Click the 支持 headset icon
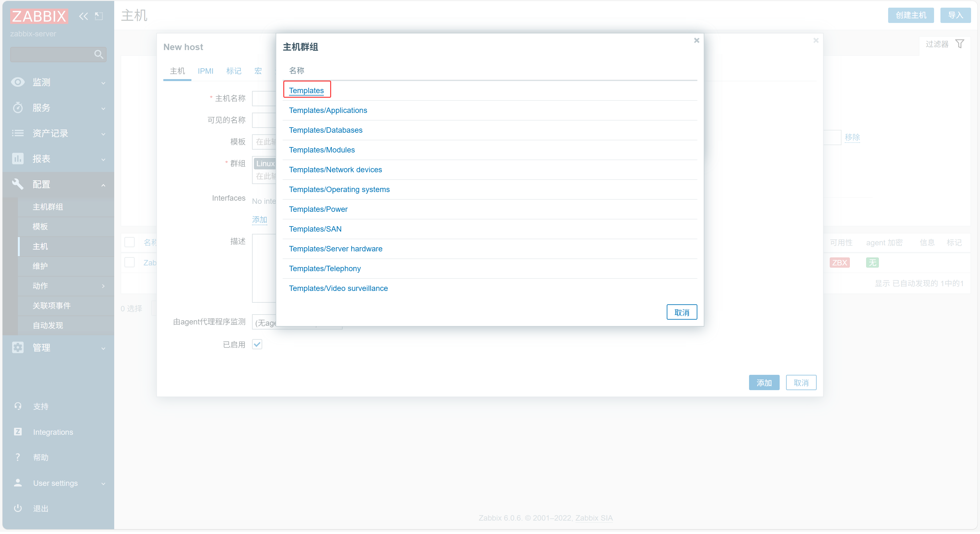 pos(18,406)
